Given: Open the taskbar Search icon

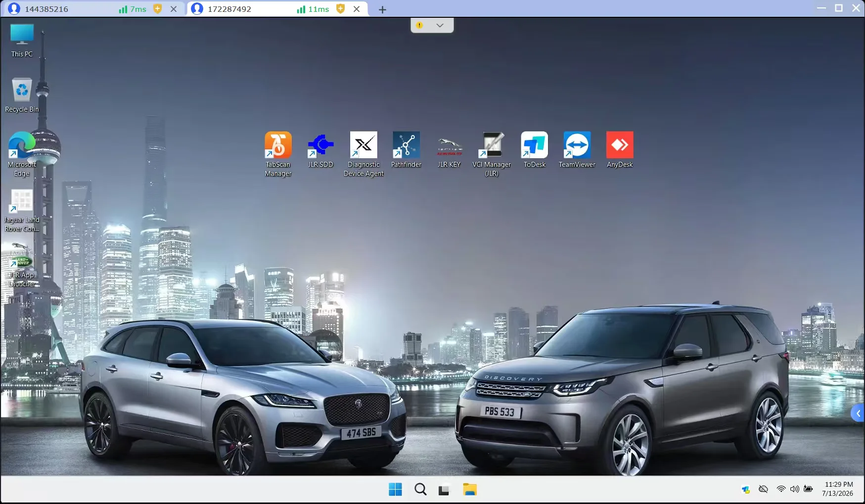Looking at the screenshot, I should (420, 490).
